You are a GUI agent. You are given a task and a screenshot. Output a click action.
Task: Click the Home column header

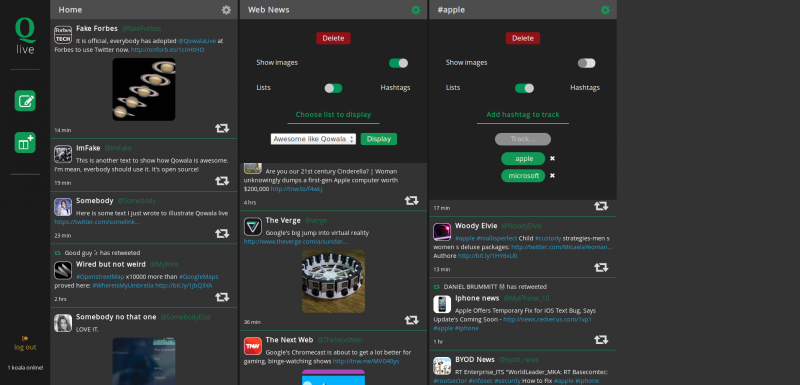[144, 10]
